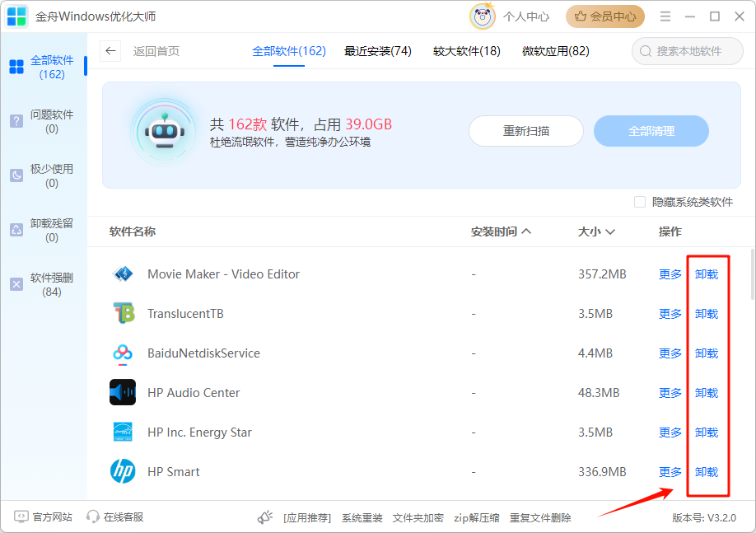756x533 pixels.
Task: Open the hamburger menu icon in title bar
Action: click(665, 16)
